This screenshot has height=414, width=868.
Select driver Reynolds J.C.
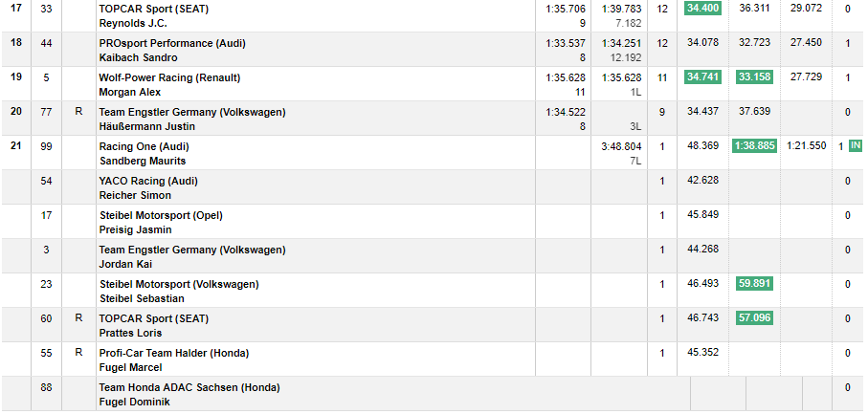coord(131,23)
